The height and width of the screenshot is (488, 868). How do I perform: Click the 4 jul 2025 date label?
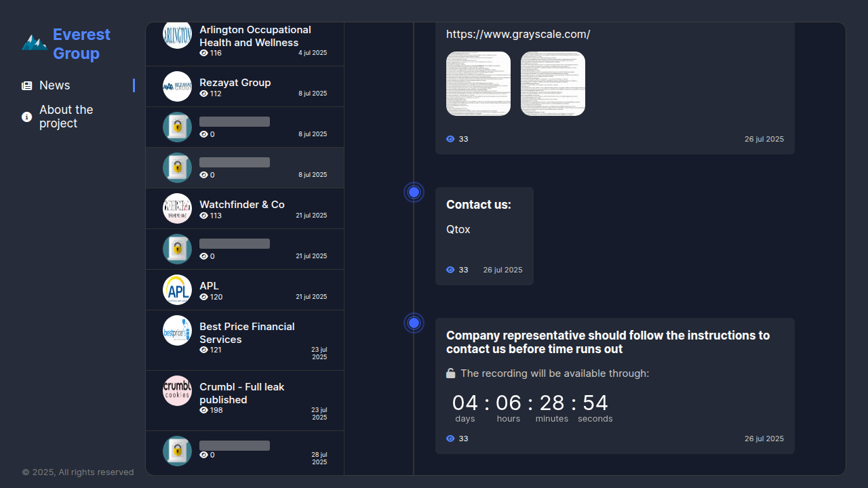313,53
